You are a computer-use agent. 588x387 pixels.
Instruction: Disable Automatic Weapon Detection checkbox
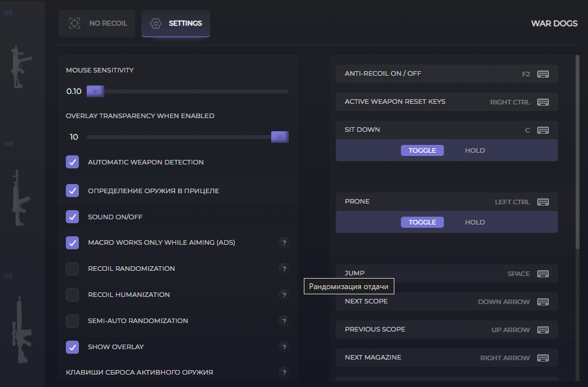pos(72,162)
